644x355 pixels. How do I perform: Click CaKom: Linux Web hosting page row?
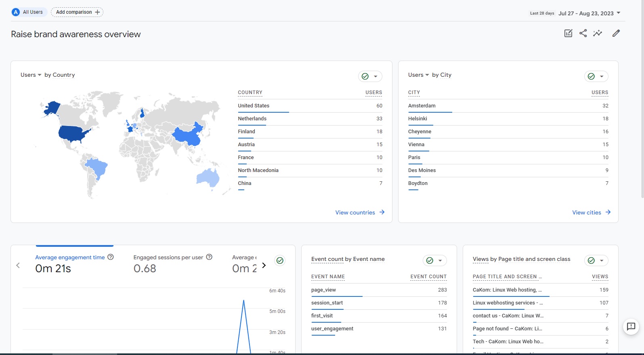click(x=541, y=290)
